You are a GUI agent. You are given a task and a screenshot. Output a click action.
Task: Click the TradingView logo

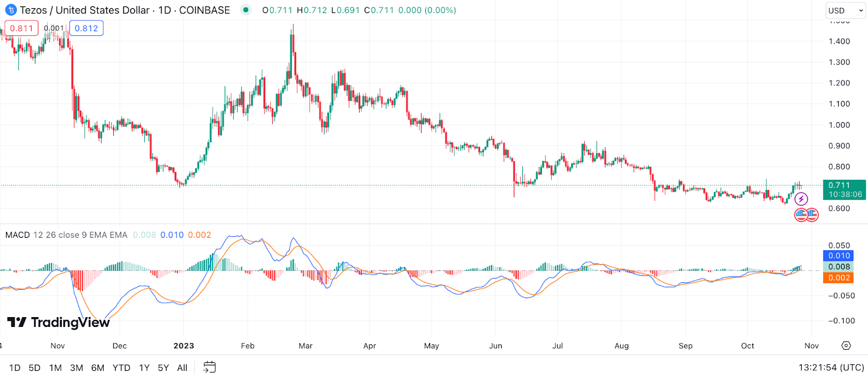tap(59, 323)
